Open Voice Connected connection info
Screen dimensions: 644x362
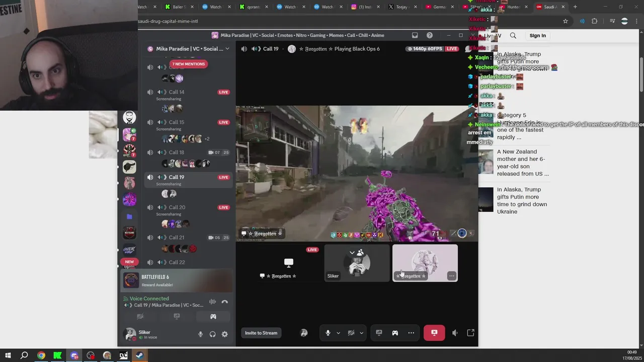(149, 299)
